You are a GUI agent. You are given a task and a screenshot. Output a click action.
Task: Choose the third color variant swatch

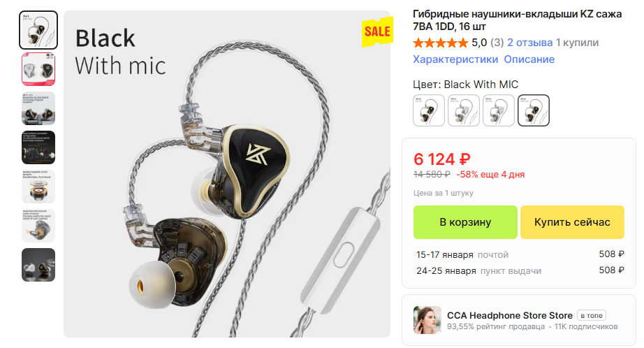click(x=499, y=110)
